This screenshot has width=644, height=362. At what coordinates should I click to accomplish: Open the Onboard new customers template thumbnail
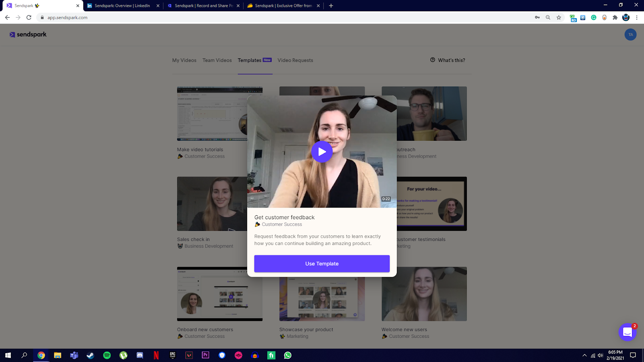pyautogui.click(x=220, y=294)
